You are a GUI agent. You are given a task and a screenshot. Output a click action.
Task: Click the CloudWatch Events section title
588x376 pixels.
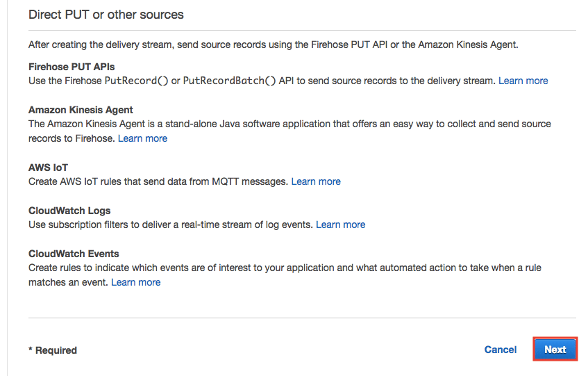pos(74,254)
